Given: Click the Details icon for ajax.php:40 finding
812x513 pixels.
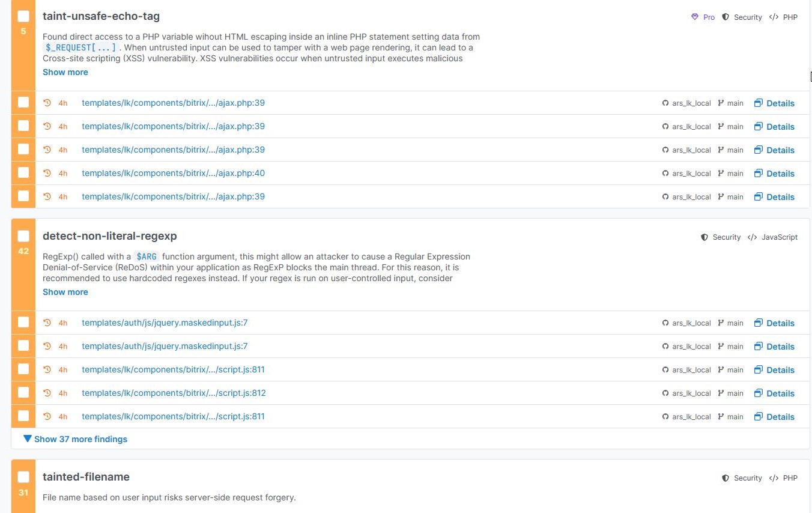Looking at the screenshot, I should coord(758,174).
